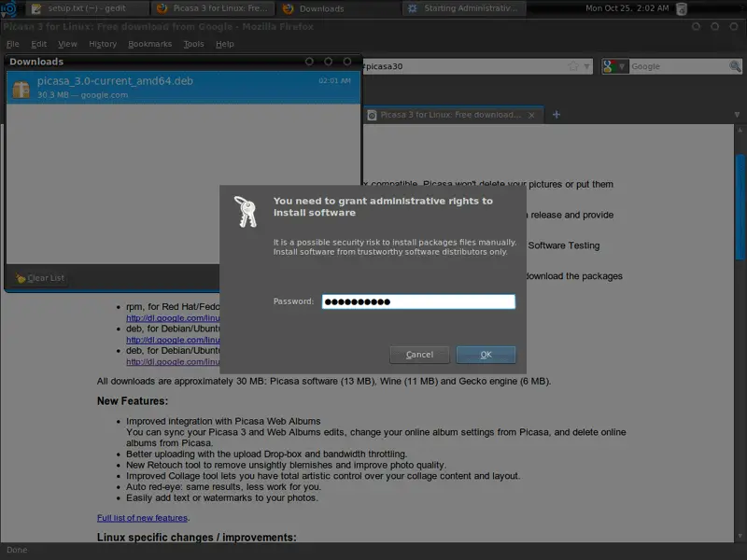Click OK in the administrative rights dialog
The image size is (747, 560).
(486, 355)
